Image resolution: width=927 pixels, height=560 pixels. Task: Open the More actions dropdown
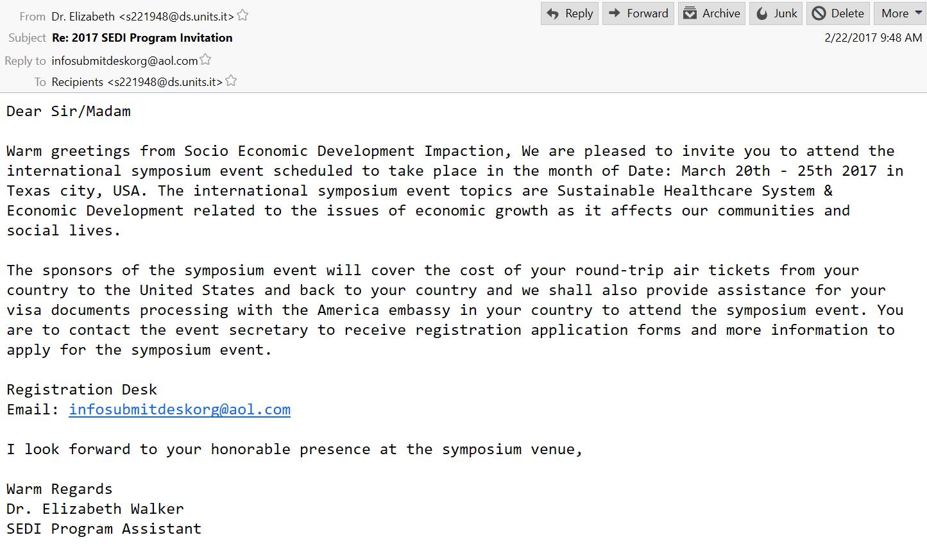901,13
